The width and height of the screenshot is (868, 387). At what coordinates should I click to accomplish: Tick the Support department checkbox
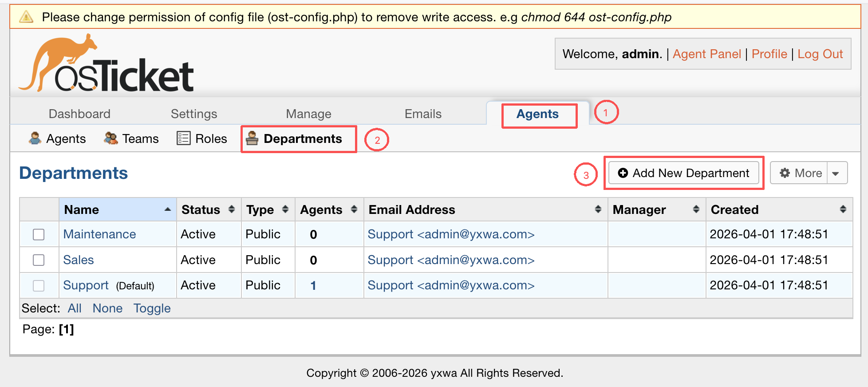point(39,286)
